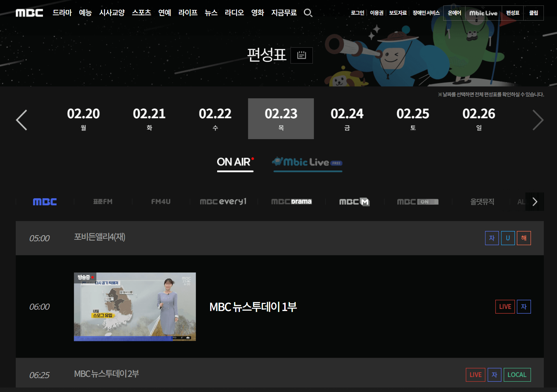Viewport: 557px width, 392px height.
Task: Open the MBC Drama channel icon
Action: pos(291,201)
